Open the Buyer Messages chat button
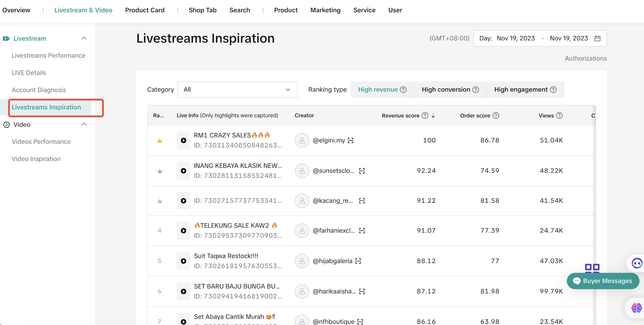The width and height of the screenshot is (644, 325). (603, 281)
